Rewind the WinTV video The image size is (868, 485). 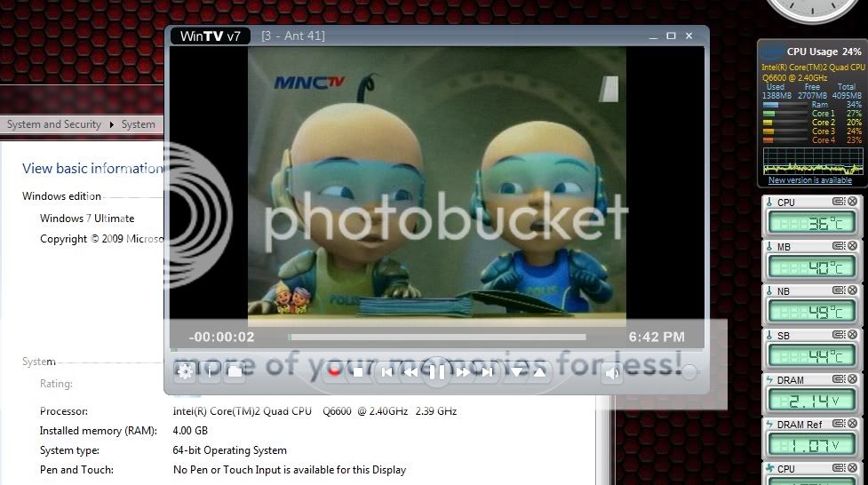(411, 372)
